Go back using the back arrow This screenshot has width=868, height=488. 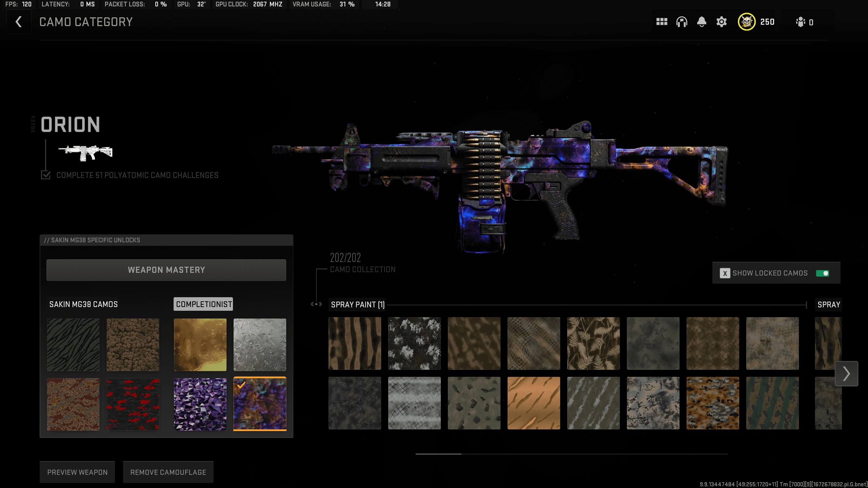19,22
